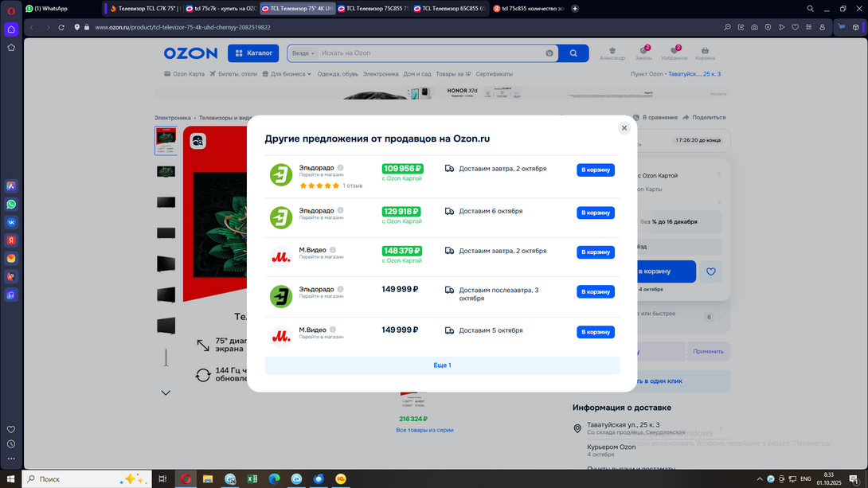Image resolution: width=868 pixels, height=488 pixels.
Task: Open the Ozon "Каталог" menu
Action: point(253,53)
